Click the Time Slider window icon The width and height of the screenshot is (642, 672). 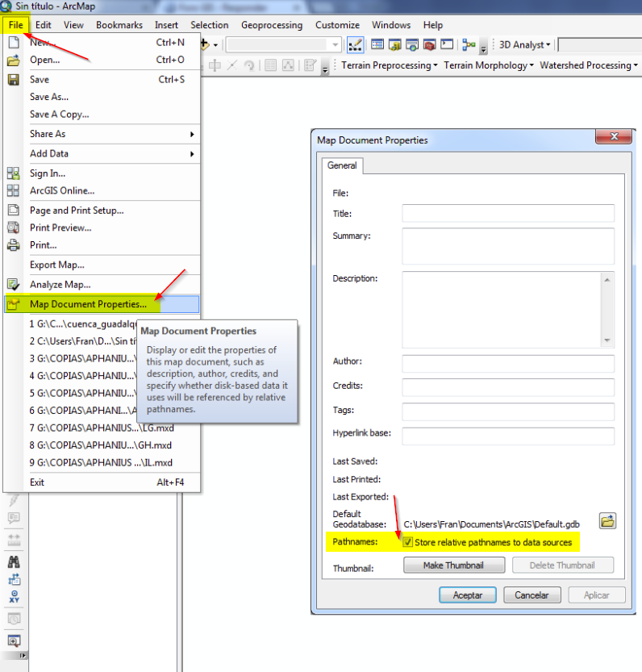14,619
